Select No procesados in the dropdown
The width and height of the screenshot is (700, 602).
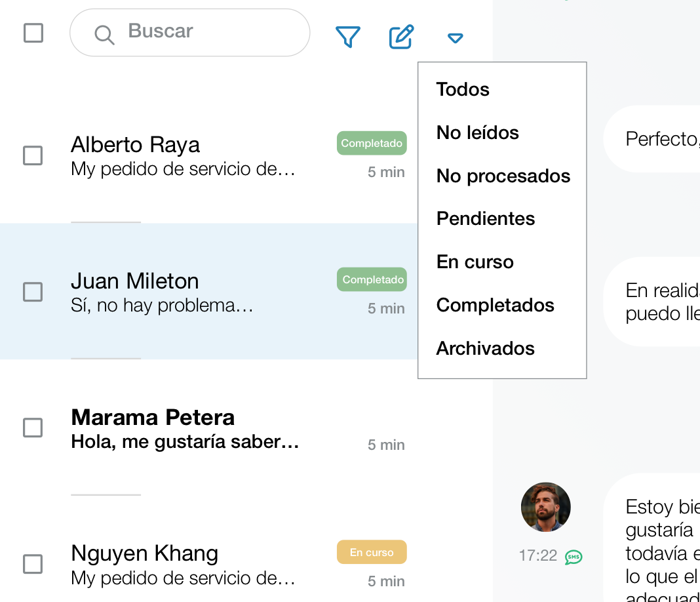click(x=503, y=176)
